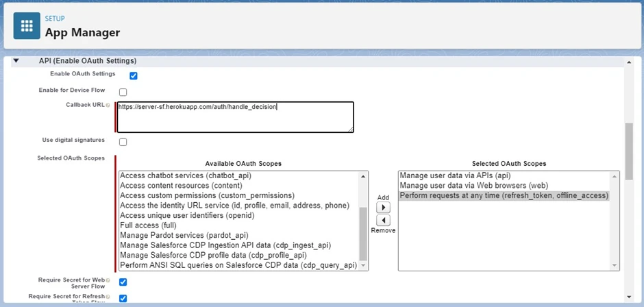Select Full access (full) scope
The width and height of the screenshot is (644, 307).
pyautogui.click(x=147, y=225)
